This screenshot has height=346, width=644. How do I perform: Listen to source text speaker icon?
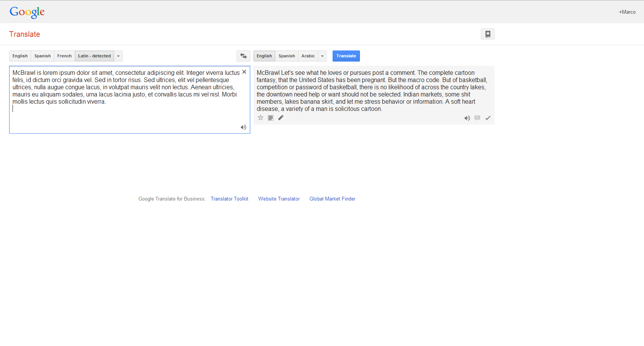(x=243, y=127)
